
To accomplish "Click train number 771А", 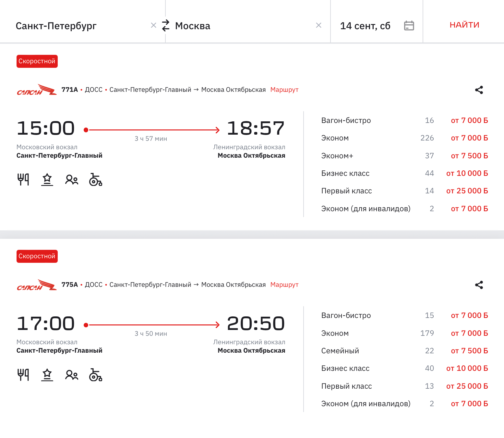I will coord(70,90).
